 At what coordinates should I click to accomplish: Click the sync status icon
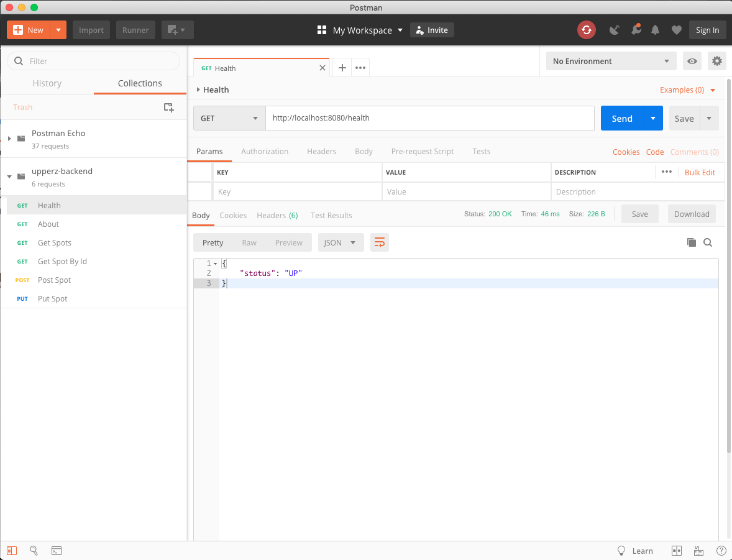(x=587, y=30)
